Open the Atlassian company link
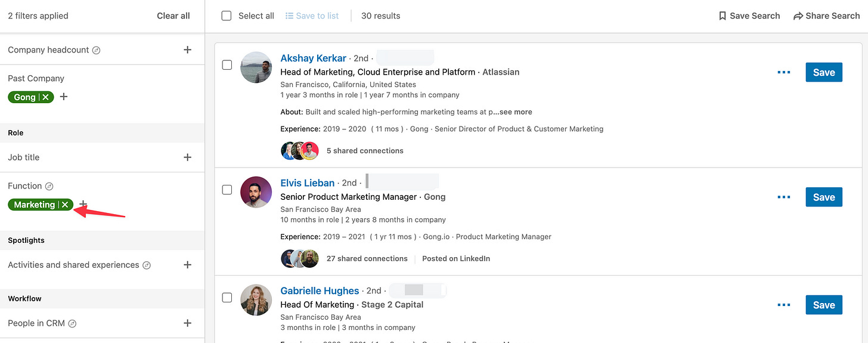This screenshot has height=343, width=868. [501, 72]
